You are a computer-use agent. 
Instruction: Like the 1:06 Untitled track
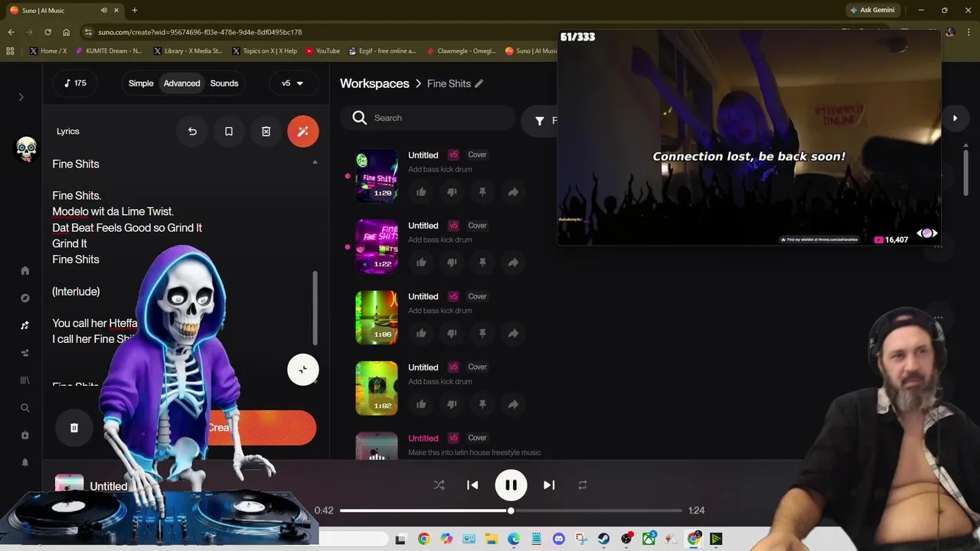[x=421, y=334]
